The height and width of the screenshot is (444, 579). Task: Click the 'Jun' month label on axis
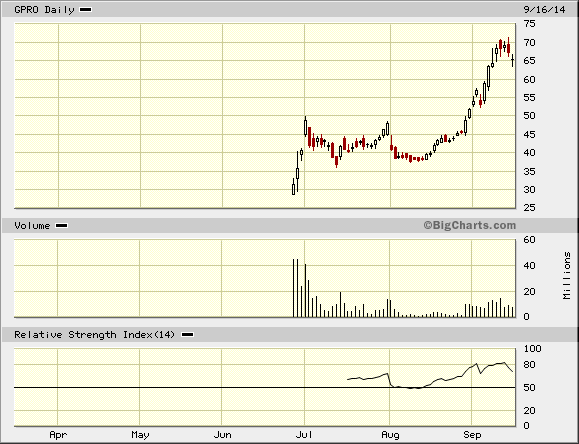(223, 435)
